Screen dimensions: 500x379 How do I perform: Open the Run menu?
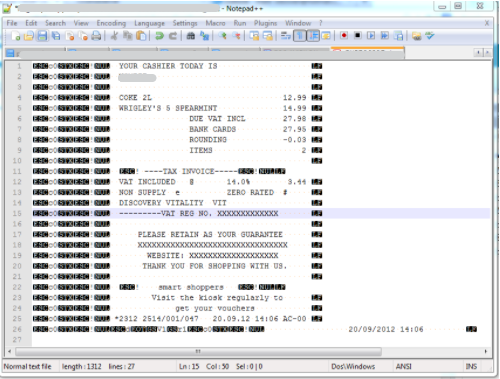click(x=240, y=23)
